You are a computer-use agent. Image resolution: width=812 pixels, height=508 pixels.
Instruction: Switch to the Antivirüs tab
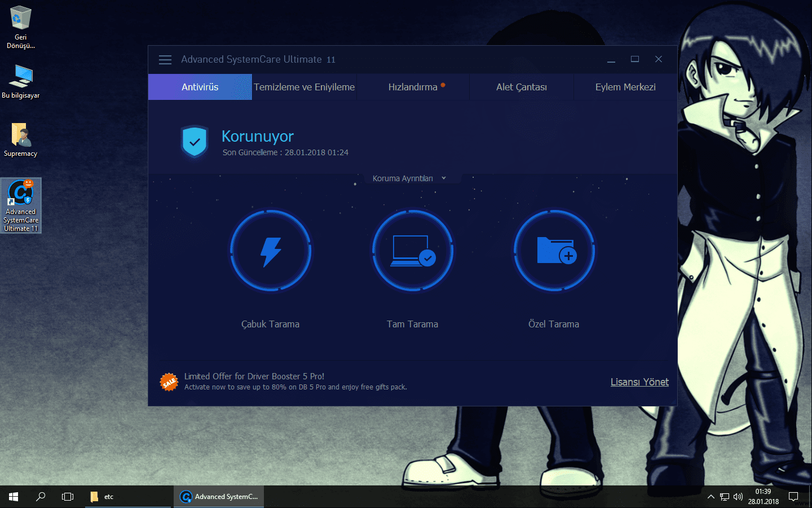pos(200,87)
